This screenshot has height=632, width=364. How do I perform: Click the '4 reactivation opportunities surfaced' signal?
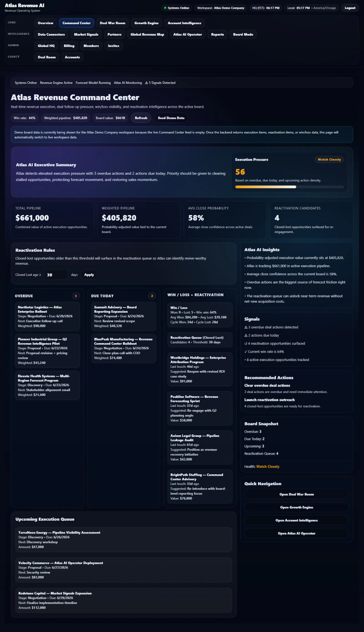coord(275,344)
